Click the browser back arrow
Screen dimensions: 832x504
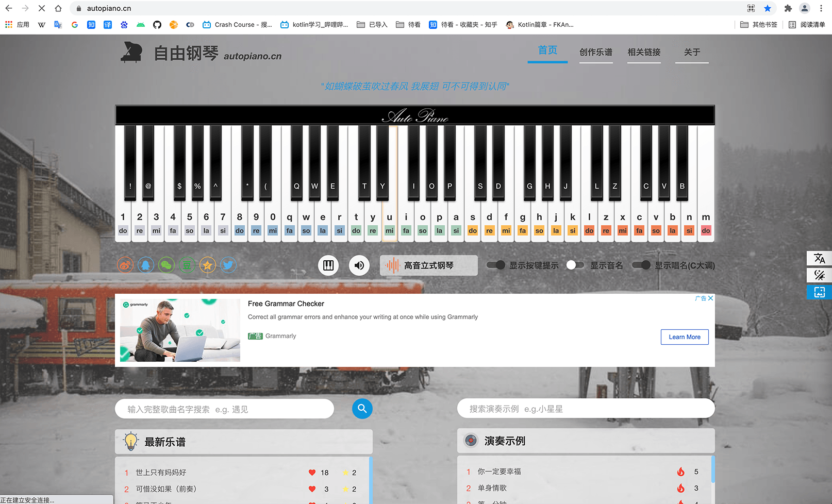[x=9, y=8]
